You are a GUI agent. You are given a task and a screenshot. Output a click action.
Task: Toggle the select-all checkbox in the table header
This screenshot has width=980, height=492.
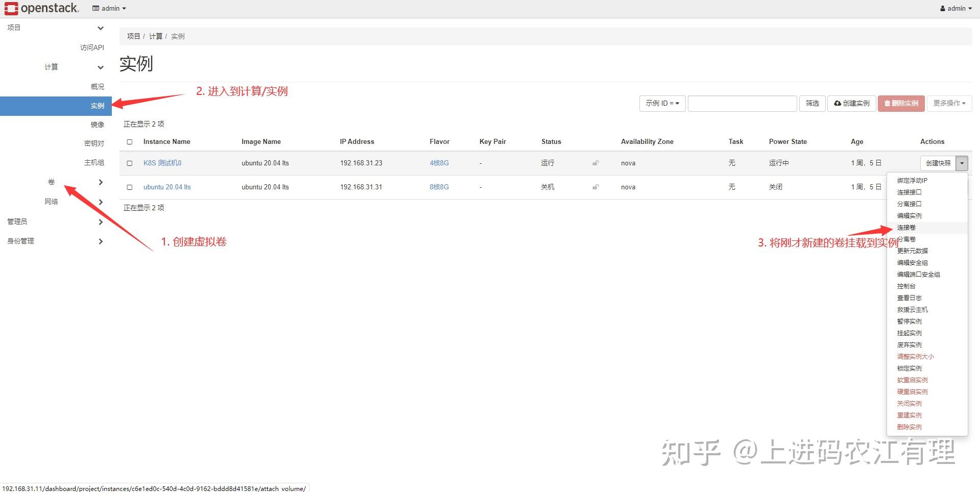coord(129,141)
